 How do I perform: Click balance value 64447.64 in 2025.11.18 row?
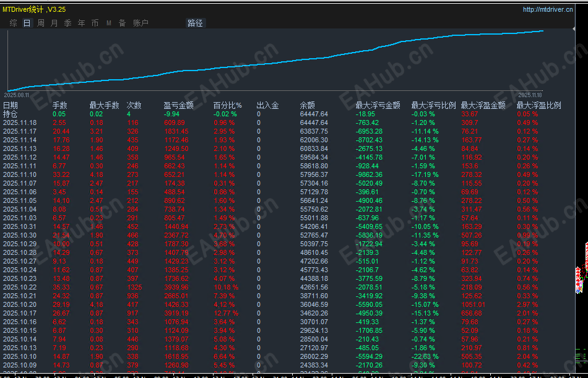(314, 122)
